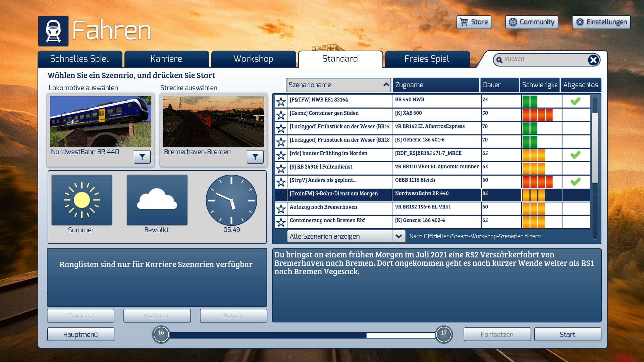Open the Community globe button
The image size is (644, 362).
[532, 22]
